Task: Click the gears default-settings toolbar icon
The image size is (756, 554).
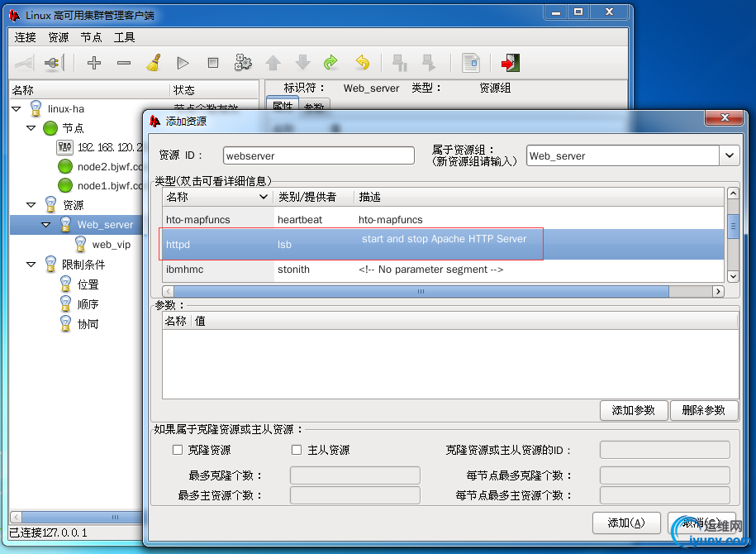Action: click(x=243, y=63)
